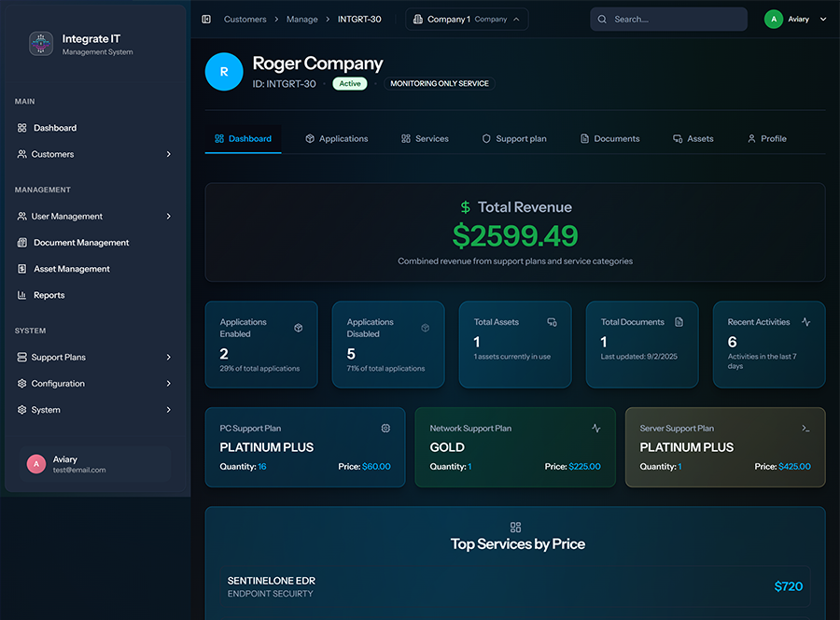The image size is (840, 620).
Task: Click the terminal icon on Server Support Plan card
Action: (805, 429)
